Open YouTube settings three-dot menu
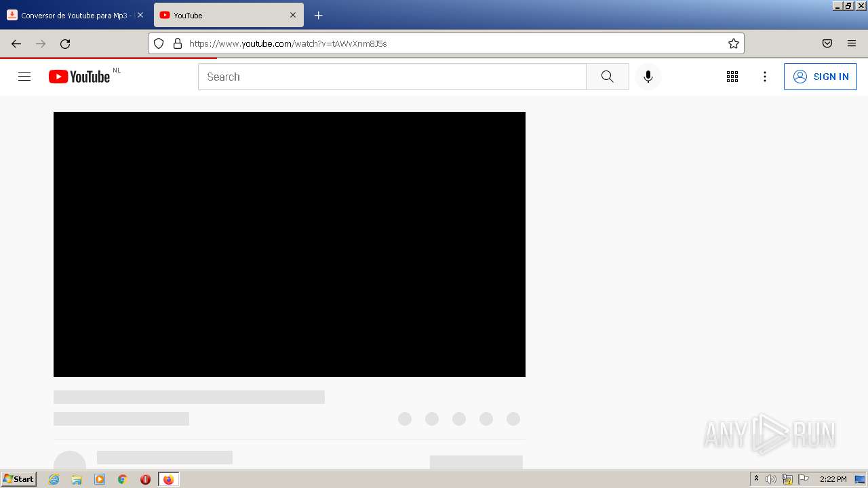Image resolution: width=868 pixels, height=488 pixels. point(765,77)
